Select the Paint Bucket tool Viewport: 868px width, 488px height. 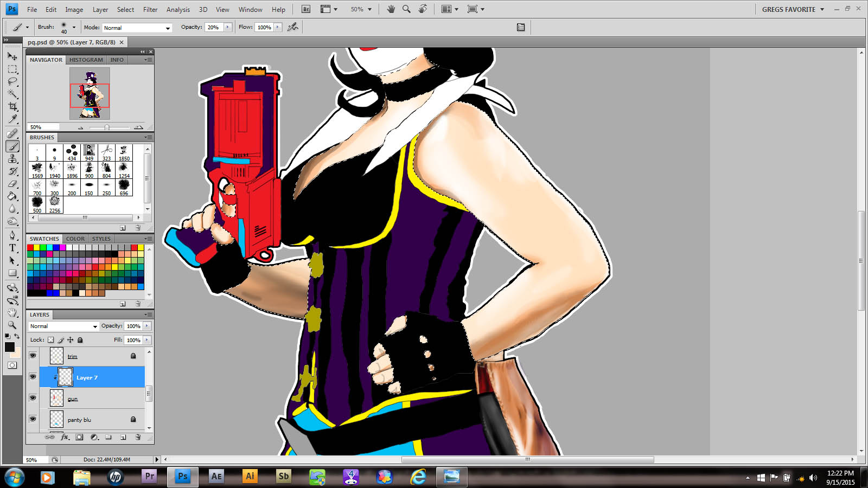pyautogui.click(x=12, y=196)
